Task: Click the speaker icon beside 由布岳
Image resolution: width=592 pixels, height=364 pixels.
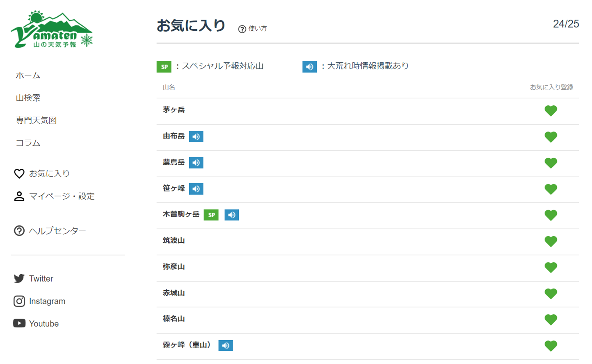Action: coord(196,136)
